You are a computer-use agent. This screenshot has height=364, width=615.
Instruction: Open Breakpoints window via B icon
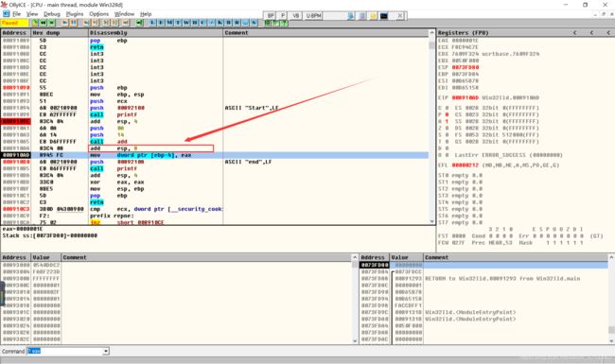pos(229,23)
